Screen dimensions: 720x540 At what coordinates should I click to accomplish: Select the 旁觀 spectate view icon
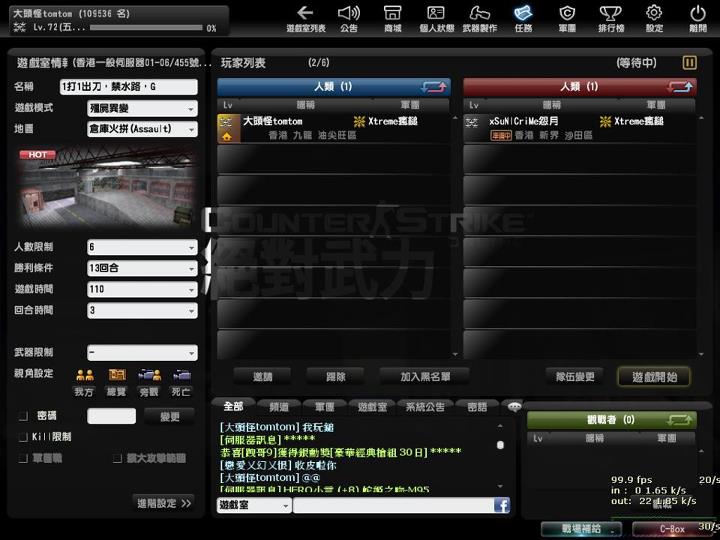click(149, 376)
